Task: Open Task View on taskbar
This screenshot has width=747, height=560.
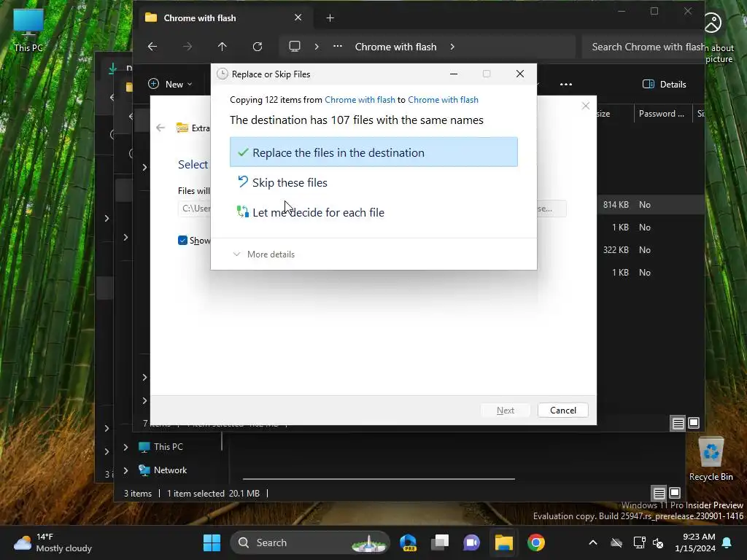Action: coord(440,542)
